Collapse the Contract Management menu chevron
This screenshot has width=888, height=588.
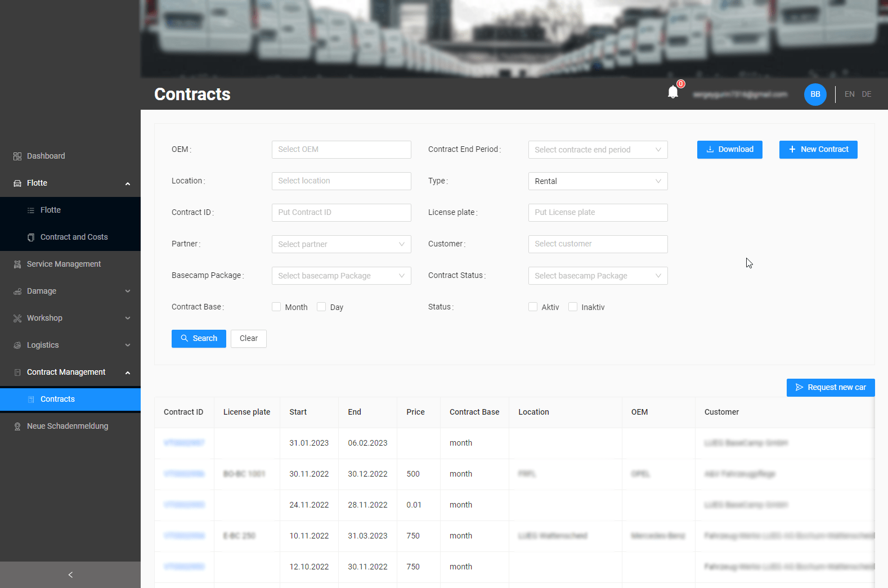[x=128, y=372]
